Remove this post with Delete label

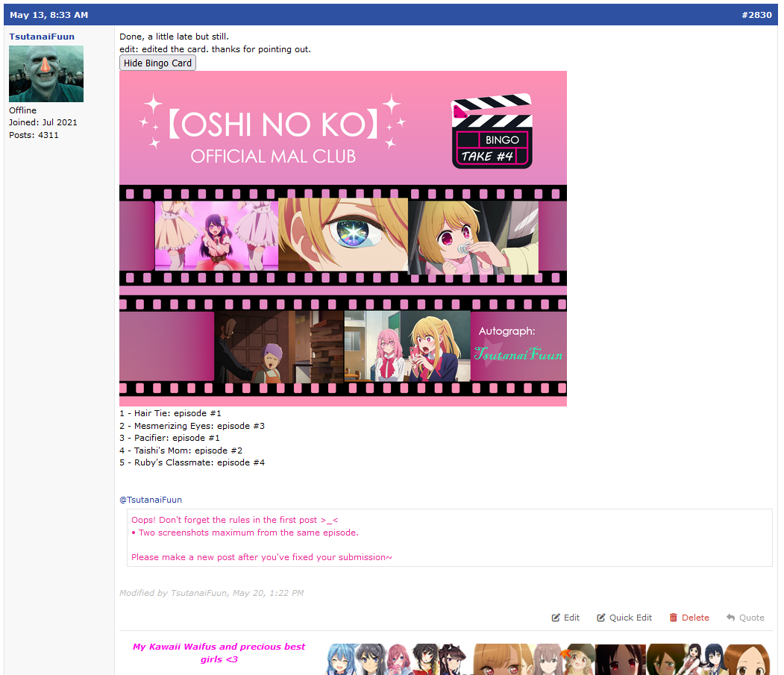tap(695, 618)
